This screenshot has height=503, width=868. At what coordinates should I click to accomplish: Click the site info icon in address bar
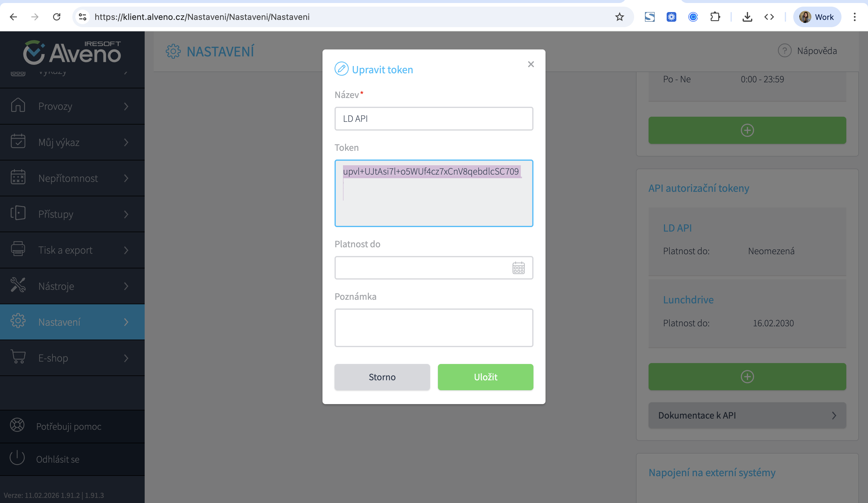point(82,17)
